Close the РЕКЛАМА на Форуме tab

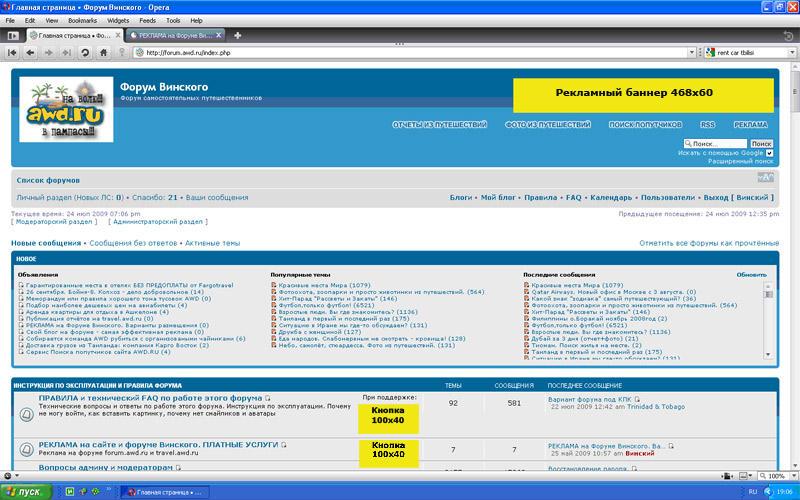coord(218,35)
